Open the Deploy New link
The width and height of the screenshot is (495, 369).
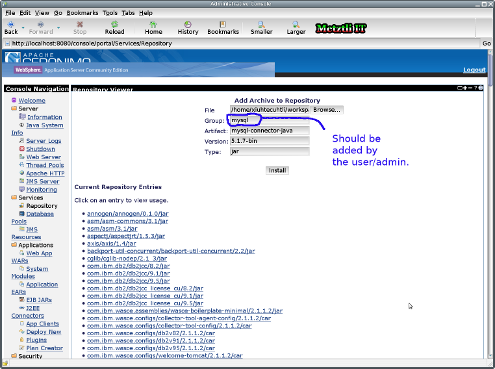pos(44,332)
